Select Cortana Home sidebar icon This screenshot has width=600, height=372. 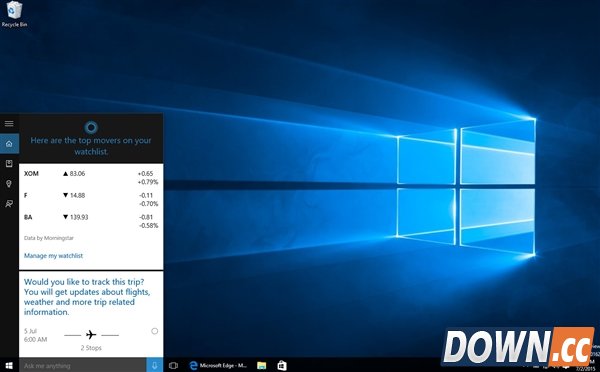pyautogui.click(x=9, y=144)
